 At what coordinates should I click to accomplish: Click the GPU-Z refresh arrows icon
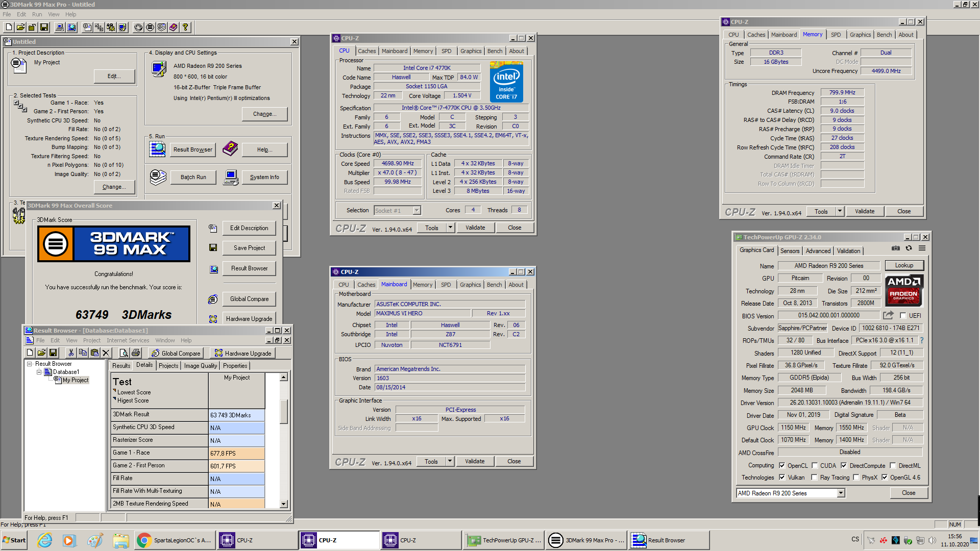[909, 248]
